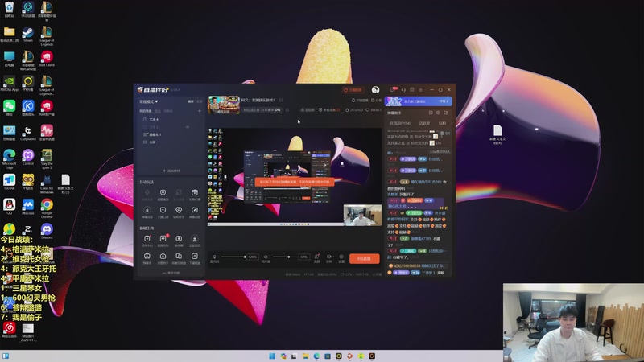Open the messages icon with red badge
The image size is (644, 362).
pyautogui.click(x=394, y=89)
